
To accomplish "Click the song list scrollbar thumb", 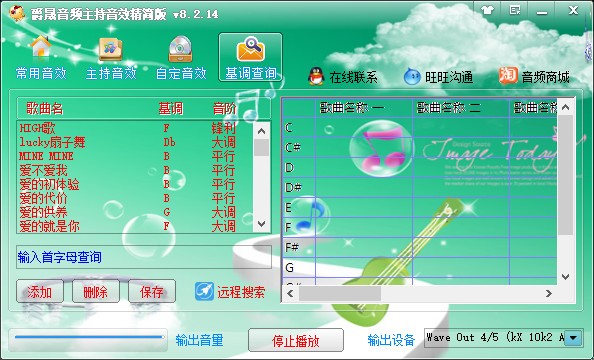I will [261, 148].
